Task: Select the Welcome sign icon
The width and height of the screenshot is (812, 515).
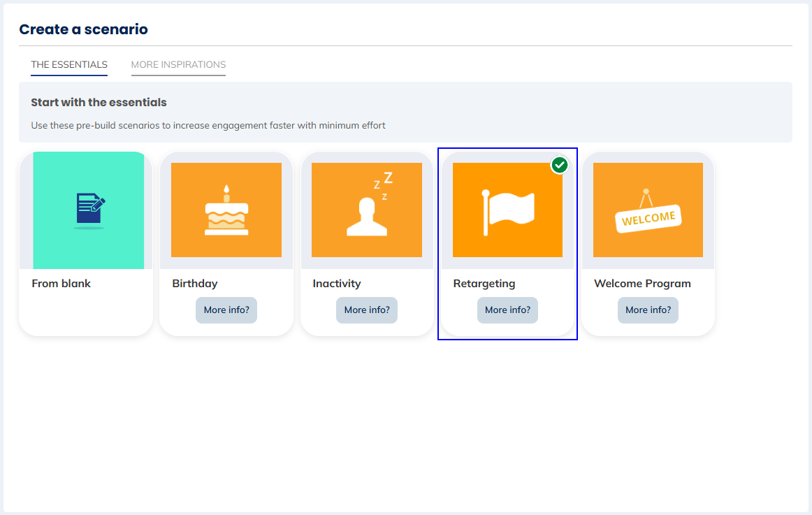Action: pyautogui.click(x=648, y=210)
